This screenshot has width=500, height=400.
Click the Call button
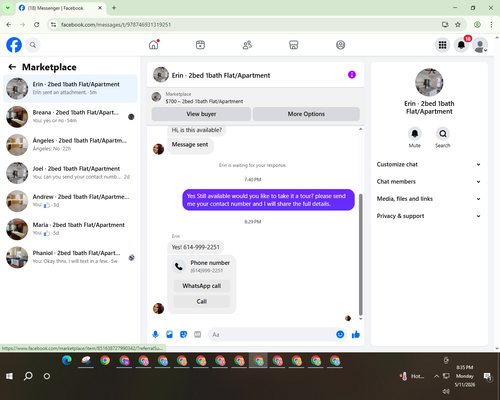202,301
